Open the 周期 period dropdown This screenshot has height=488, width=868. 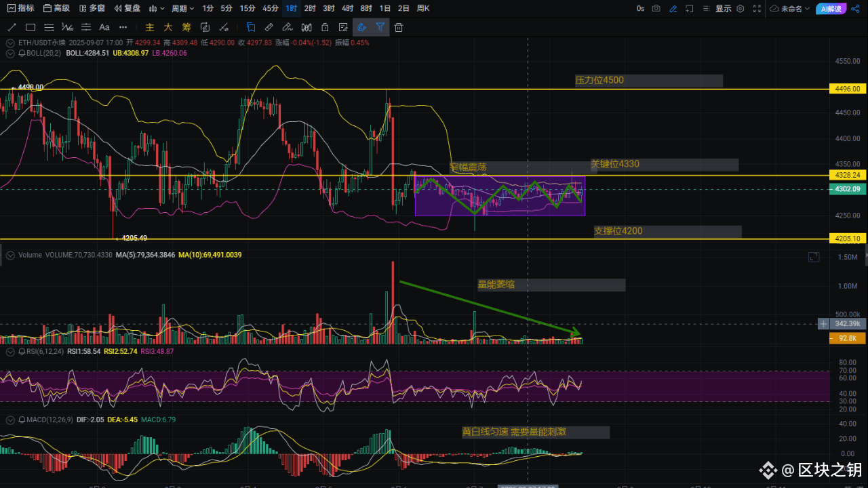(182, 8)
